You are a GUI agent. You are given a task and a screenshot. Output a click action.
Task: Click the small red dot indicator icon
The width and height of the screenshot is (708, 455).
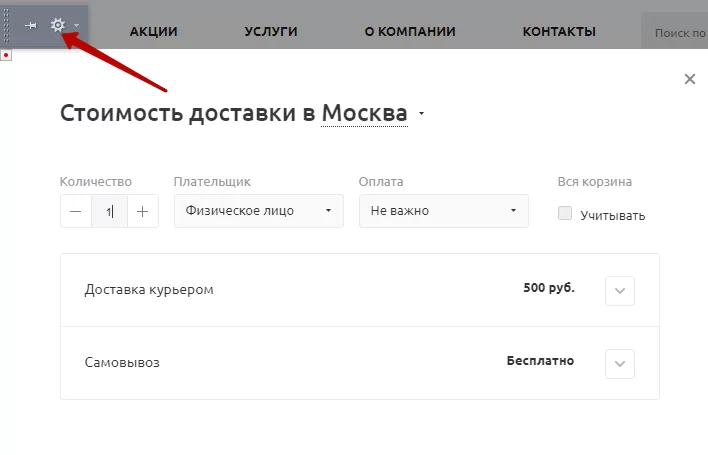tap(6, 55)
